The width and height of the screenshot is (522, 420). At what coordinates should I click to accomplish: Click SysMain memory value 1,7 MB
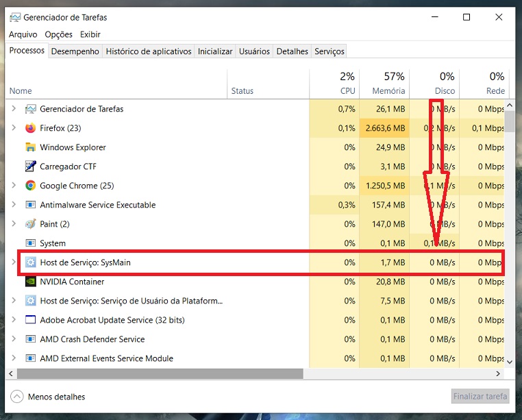393,262
